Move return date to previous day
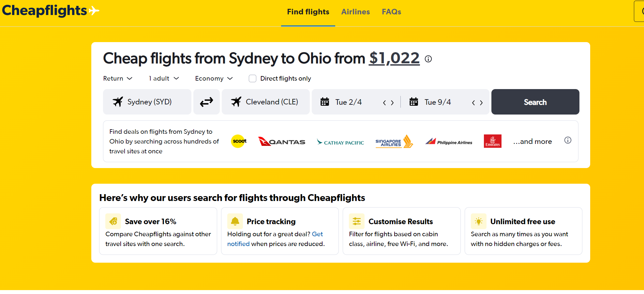The image size is (644, 294). tap(473, 102)
